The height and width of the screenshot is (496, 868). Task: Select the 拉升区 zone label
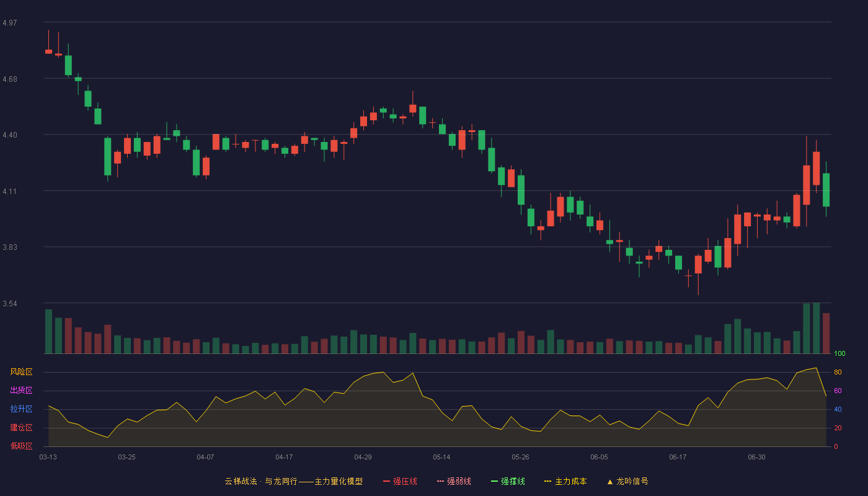21,409
